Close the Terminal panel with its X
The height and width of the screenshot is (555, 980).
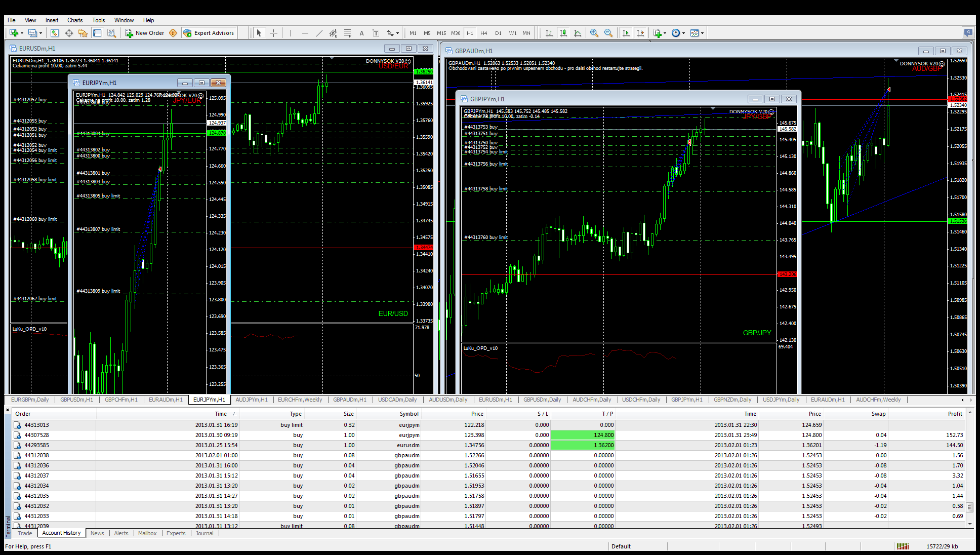[8, 410]
